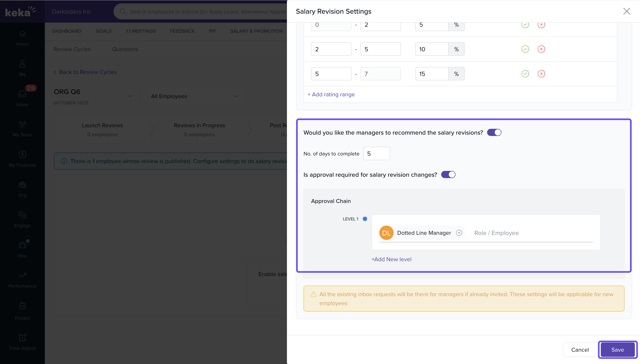
Task: Expand the ORG Q6 review cycle dropdown
Action: pyautogui.click(x=130, y=96)
